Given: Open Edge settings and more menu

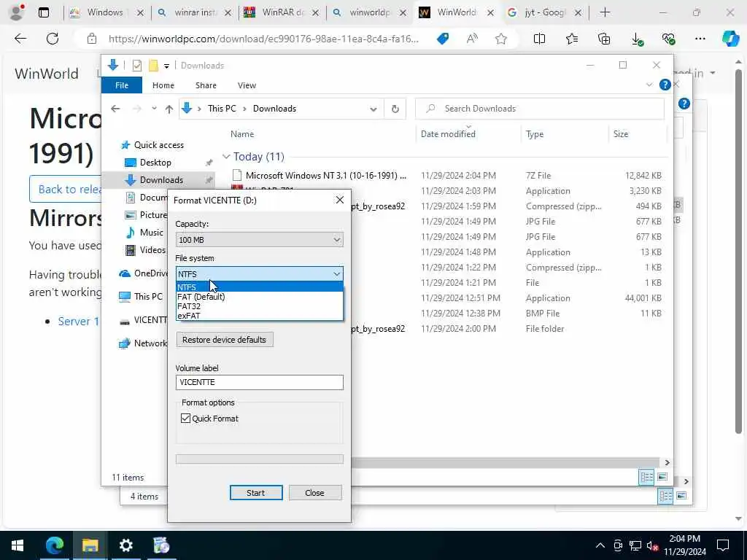Looking at the screenshot, I should click(x=700, y=39).
